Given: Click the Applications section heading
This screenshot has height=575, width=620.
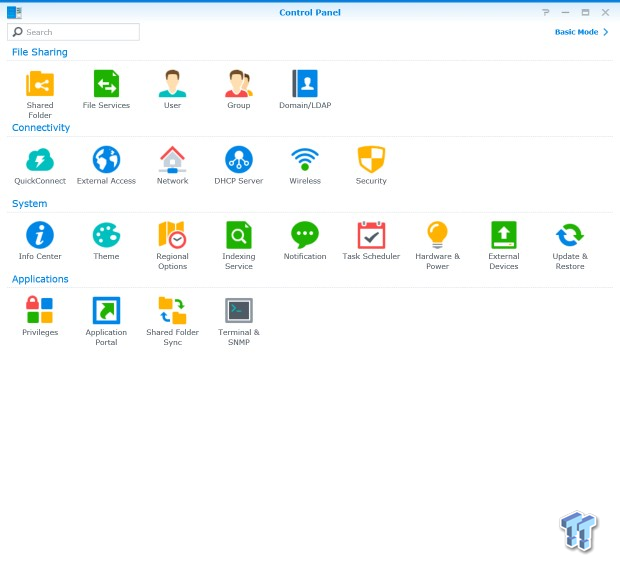Looking at the screenshot, I should [40, 279].
